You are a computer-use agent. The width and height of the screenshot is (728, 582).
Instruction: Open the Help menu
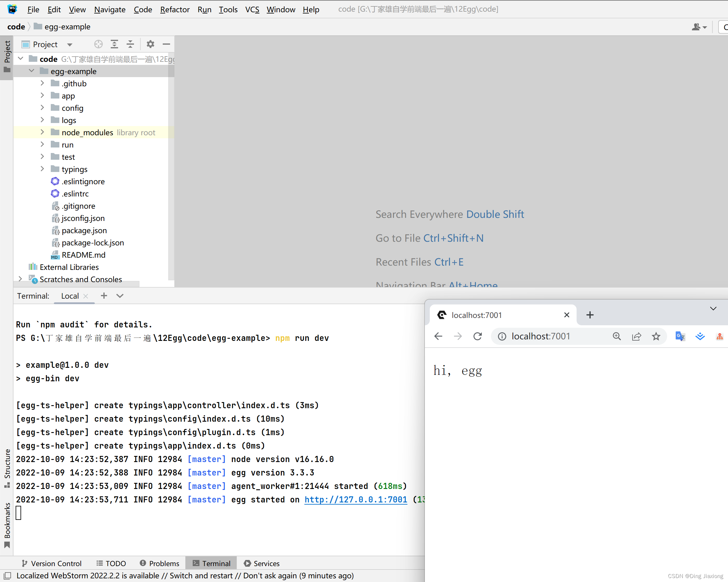pos(311,9)
